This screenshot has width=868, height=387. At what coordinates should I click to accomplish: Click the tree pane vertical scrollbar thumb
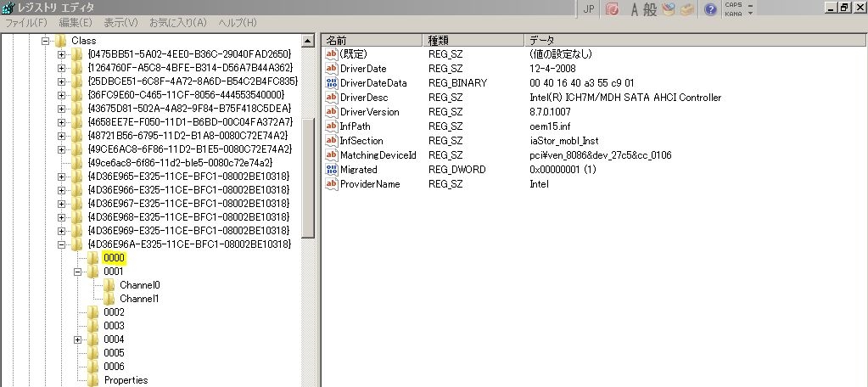[x=308, y=177]
